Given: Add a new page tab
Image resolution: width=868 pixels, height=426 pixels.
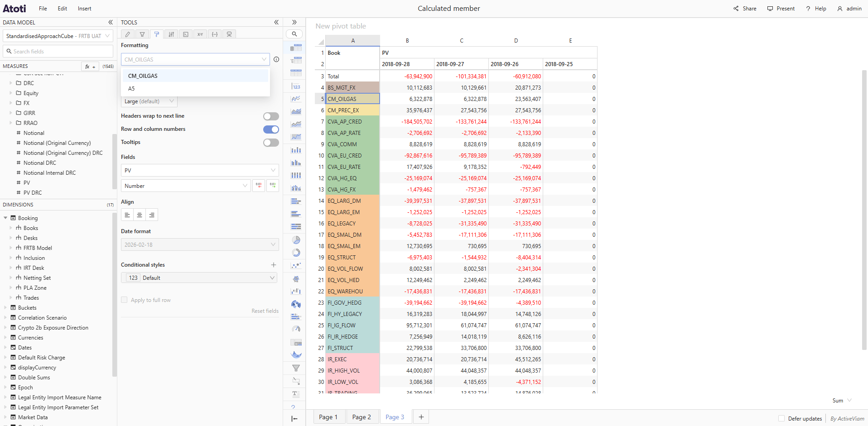Looking at the screenshot, I should pos(421,417).
